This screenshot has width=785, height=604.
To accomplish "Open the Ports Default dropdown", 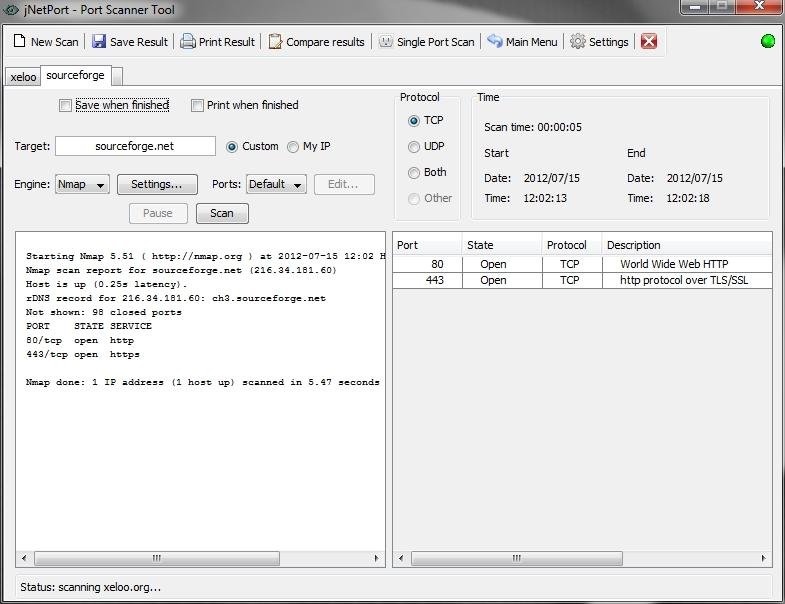I will tap(276, 184).
